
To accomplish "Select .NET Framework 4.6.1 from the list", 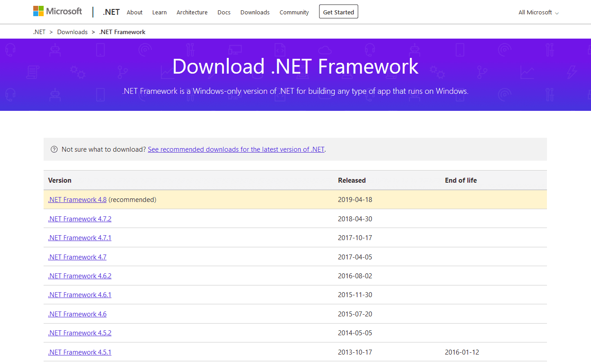I will click(x=80, y=294).
